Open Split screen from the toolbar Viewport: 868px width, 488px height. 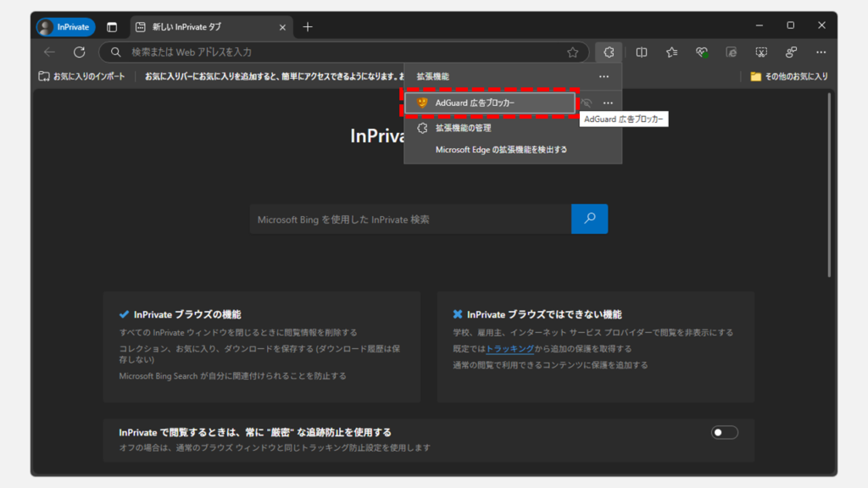pos(642,53)
